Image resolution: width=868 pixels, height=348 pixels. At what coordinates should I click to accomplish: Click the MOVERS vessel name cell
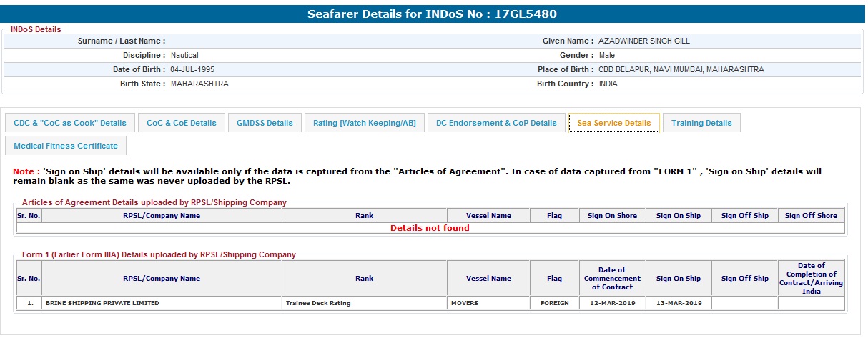coord(465,303)
